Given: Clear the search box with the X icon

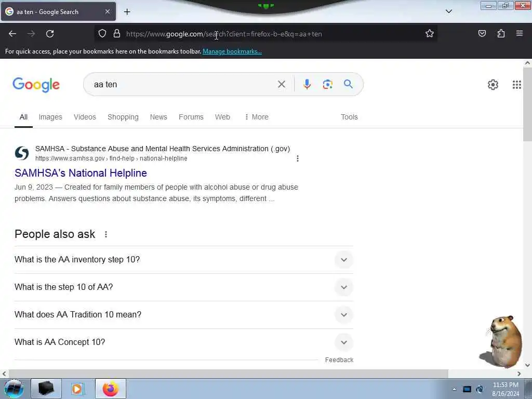Looking at the screenshot, I should pos(281,84).
